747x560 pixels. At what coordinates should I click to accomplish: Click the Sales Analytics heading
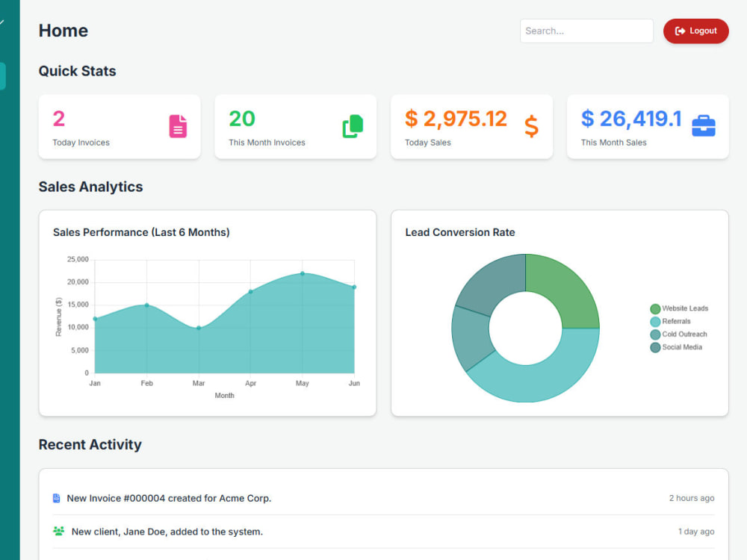[x=90, y=187]
